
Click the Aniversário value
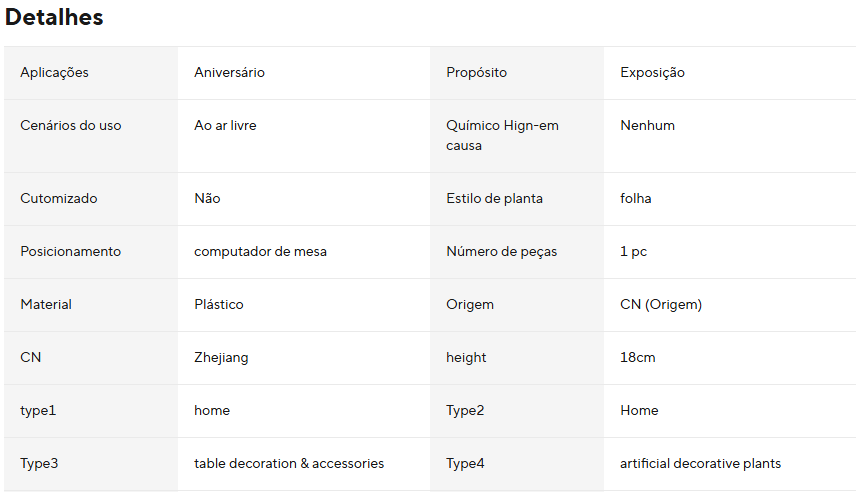[x=229, y=73]
